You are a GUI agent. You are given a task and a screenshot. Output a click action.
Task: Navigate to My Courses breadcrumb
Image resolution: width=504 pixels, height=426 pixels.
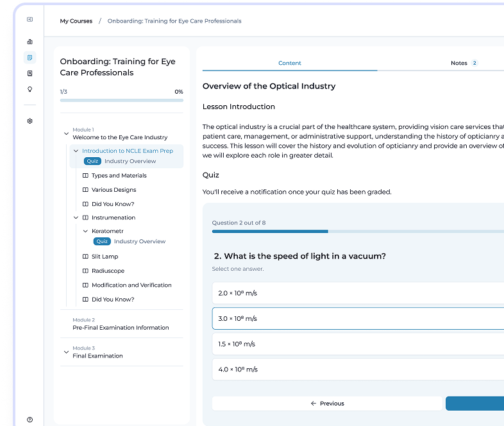76,21
